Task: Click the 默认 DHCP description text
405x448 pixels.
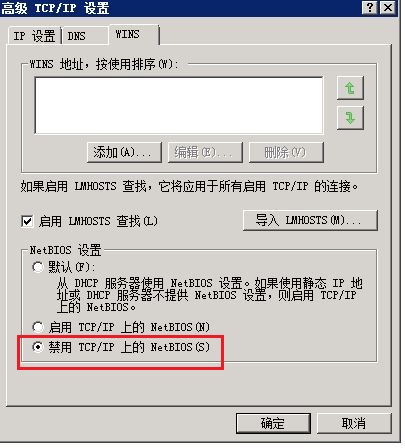Action: click(x=209, y=295)
